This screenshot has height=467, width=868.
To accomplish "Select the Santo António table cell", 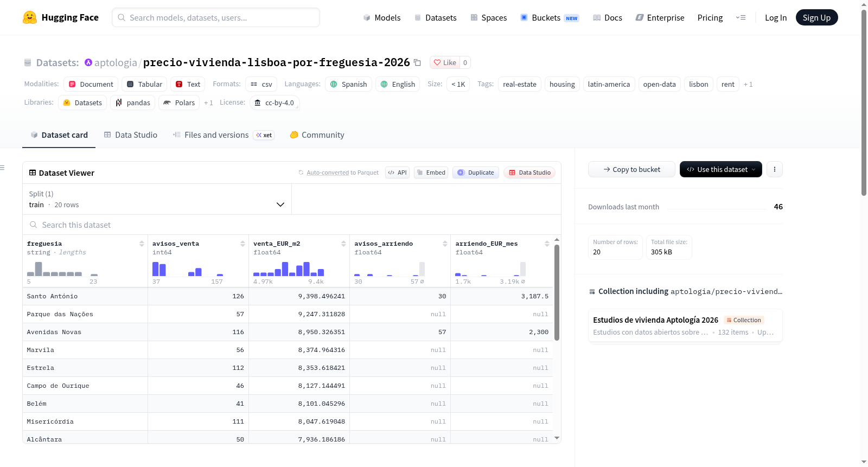I will point(85,296).
